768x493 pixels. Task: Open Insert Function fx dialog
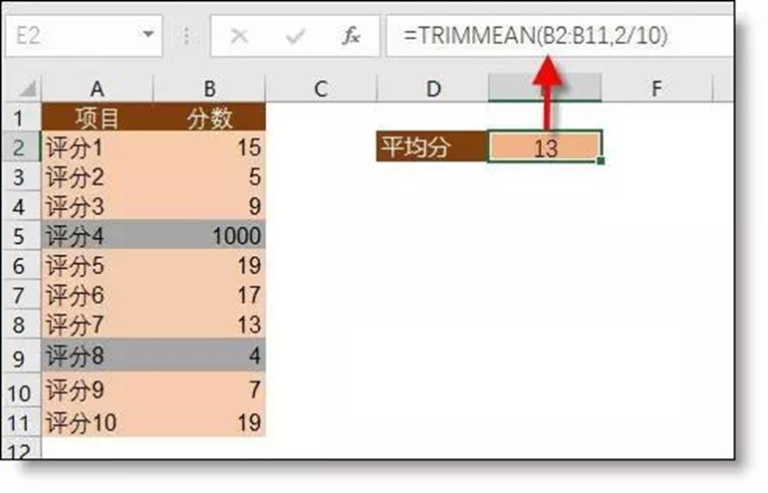(x=351, y=37)
